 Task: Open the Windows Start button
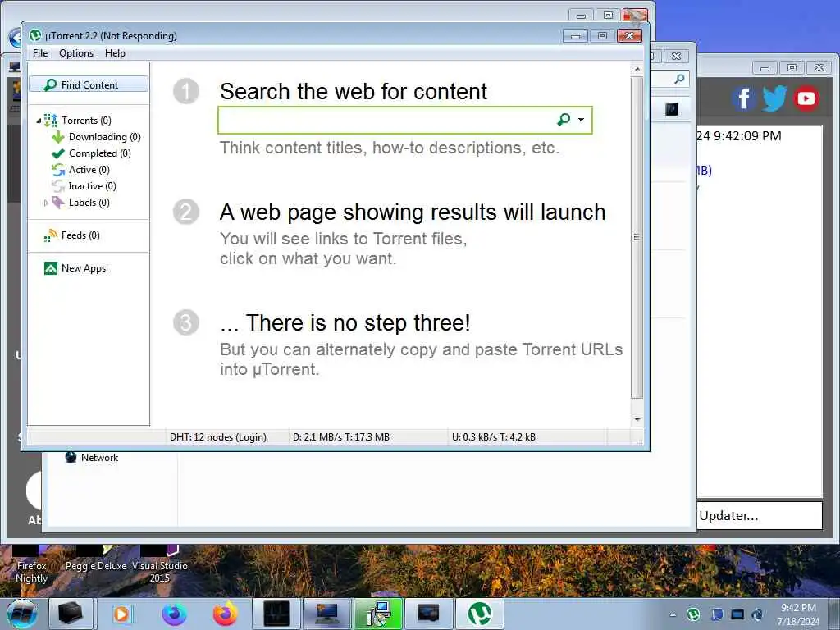pyautogui.click(x=22, y=614)
